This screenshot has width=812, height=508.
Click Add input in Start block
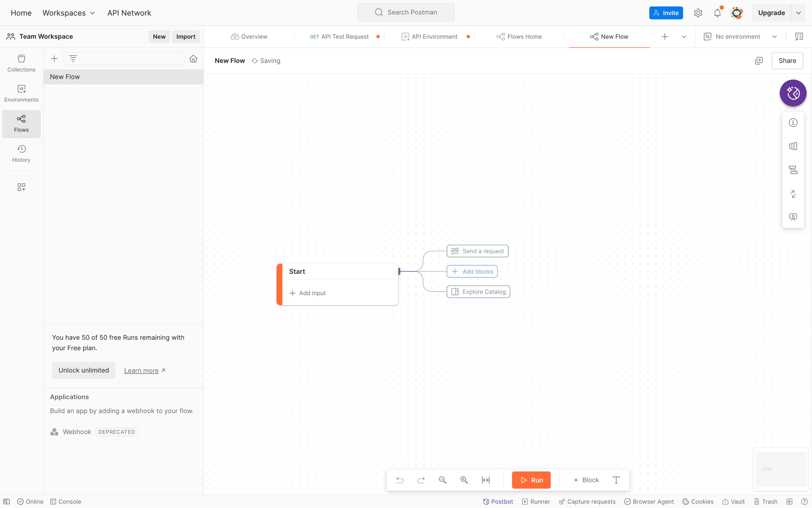pyautogui.click(x=307, y=293)
